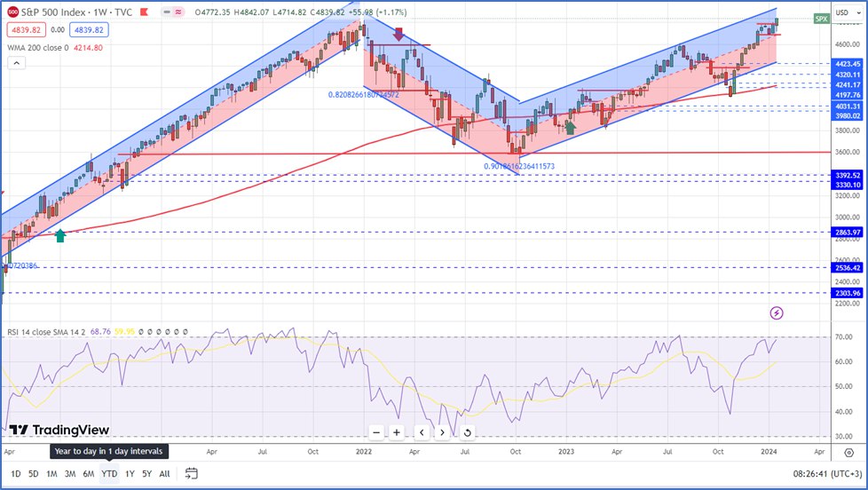Click the 4031.31 price axis label

pos(848,107)
